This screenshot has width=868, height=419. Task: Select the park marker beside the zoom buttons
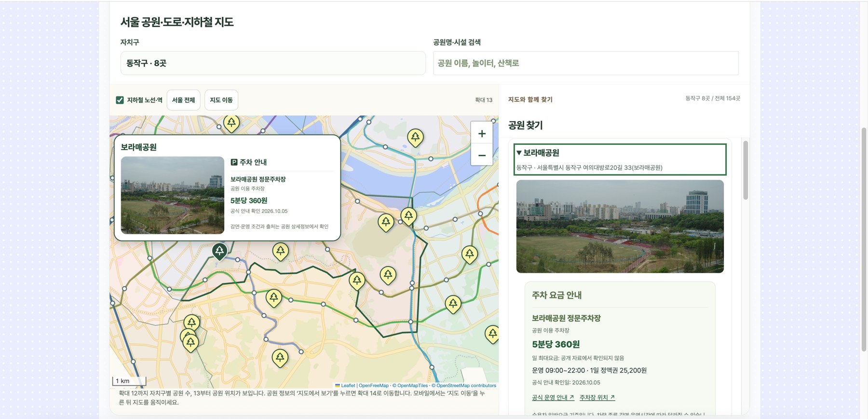(x=415, y=138)
